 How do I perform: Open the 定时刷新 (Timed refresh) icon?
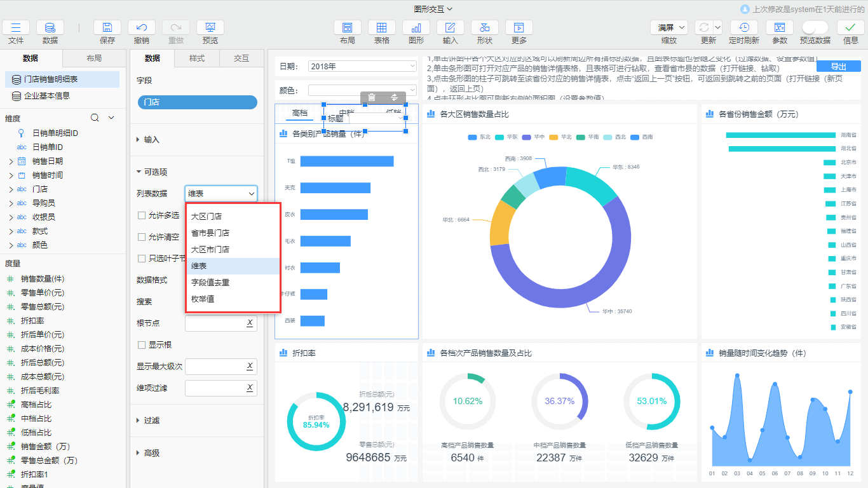tap(743, 28)
